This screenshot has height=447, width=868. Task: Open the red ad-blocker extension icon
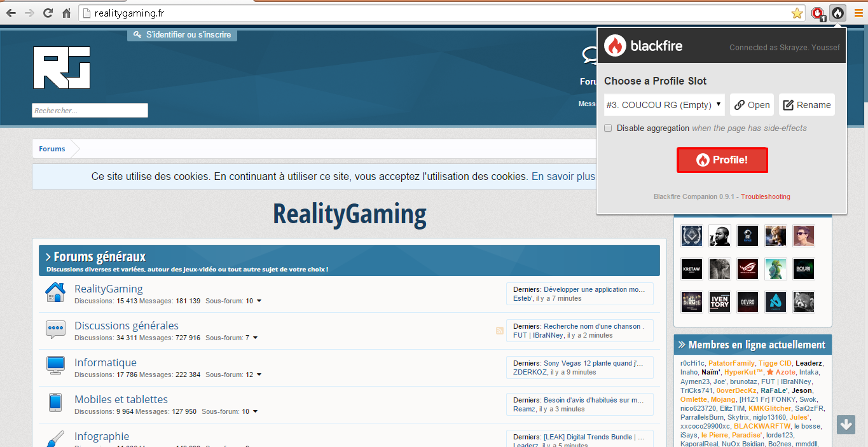click(x=818, y=13)
